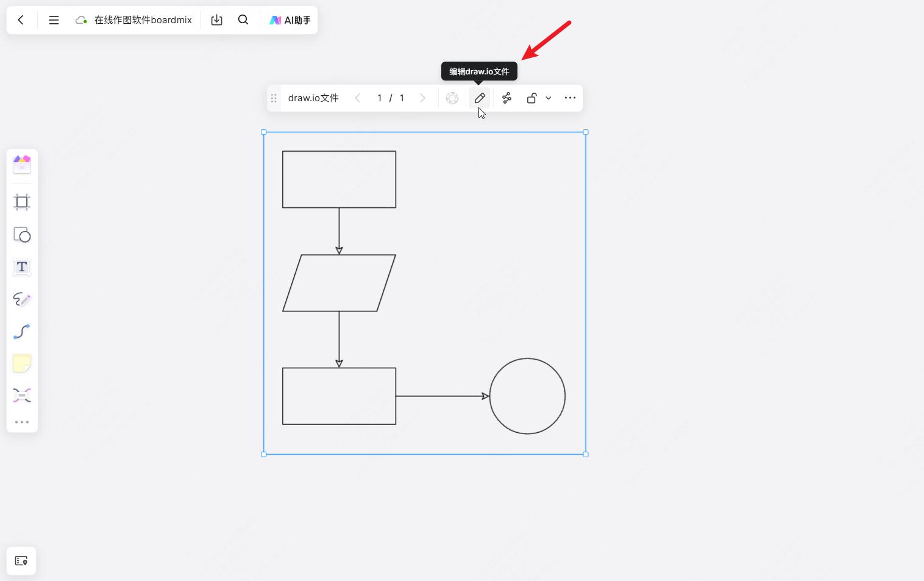The image size is (924, 581).
Task: Toggle the lock icon in floating toolbar
Action: [x=531, y=98]
